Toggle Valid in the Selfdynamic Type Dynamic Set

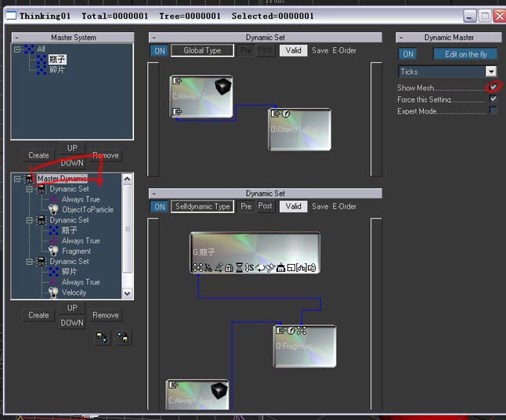click(x=293, y=206)
